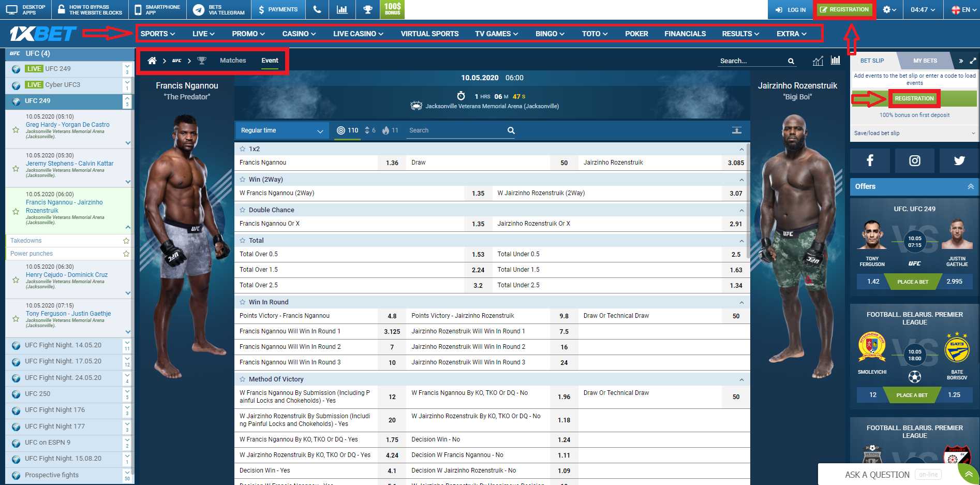
Task: Open the Facebook social link
Action: point(870,160)
